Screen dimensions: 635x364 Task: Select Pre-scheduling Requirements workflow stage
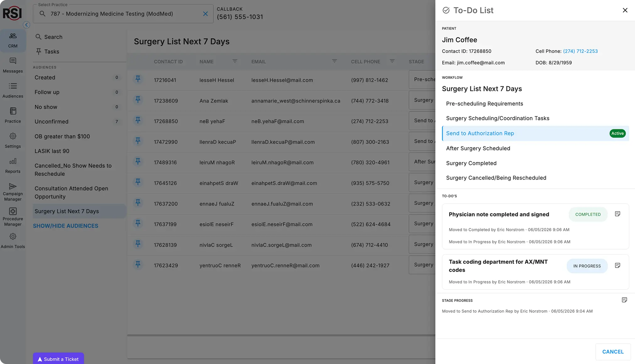point(535,104)
